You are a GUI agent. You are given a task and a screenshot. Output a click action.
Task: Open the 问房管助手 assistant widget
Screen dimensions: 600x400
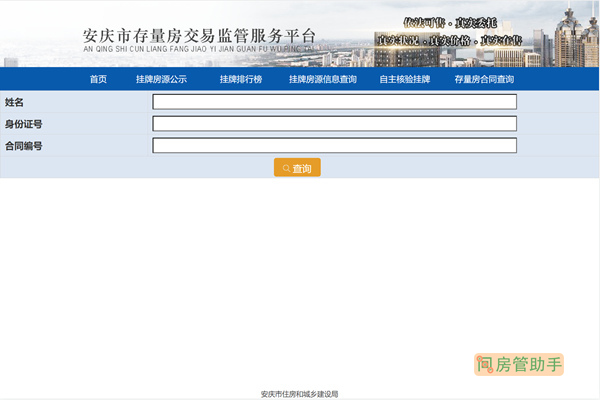[x=519, y=364]
